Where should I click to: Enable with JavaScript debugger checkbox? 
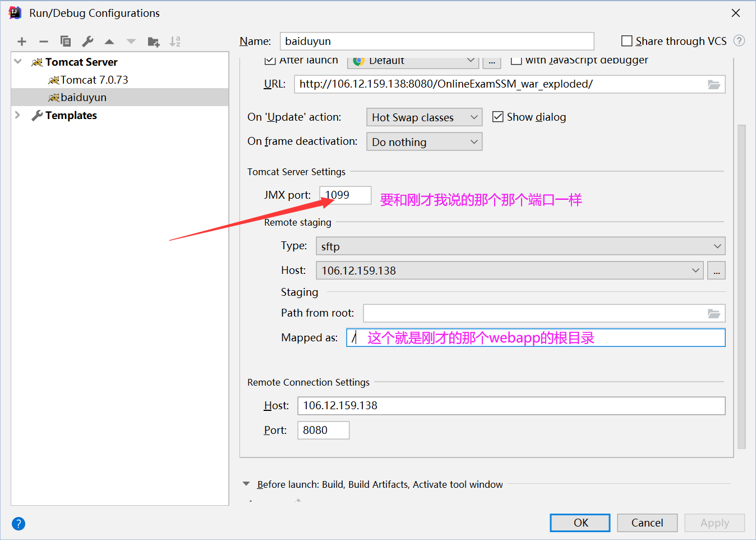(517, 60)
